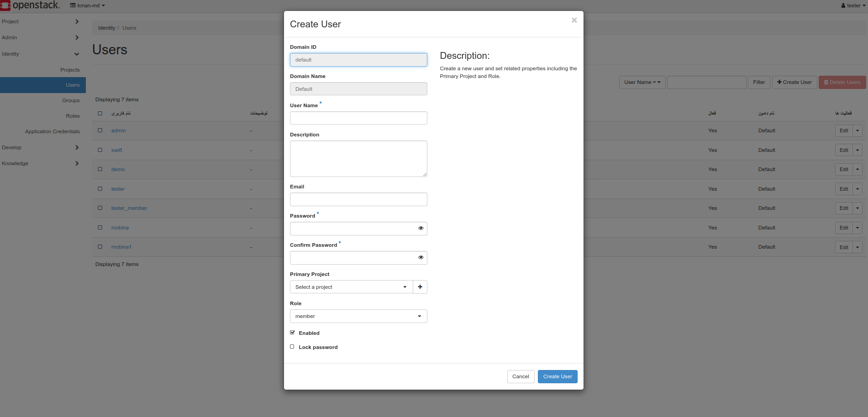
Task: Open the kman-md project switcher
Action: [x=88, y=5]
